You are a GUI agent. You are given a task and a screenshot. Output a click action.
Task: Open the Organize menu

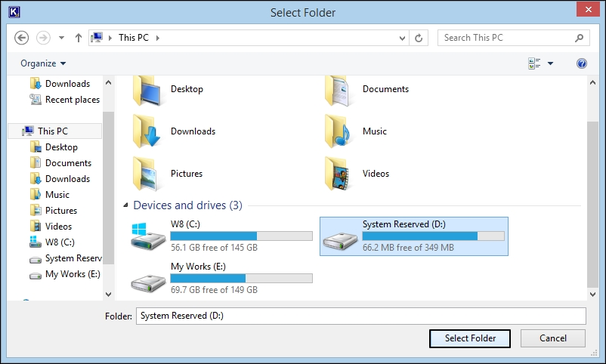(43, 63)
